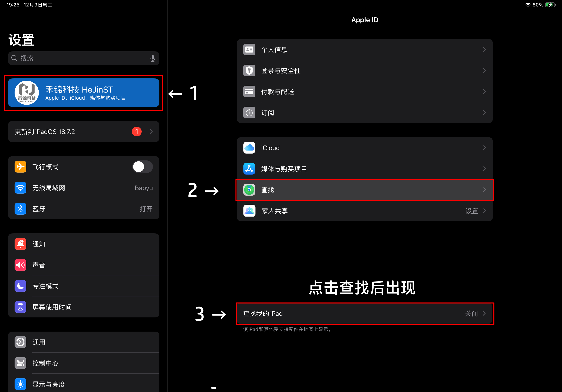Open 查找我的 iPad setting
This screenshot has width=562, height=392.
[x=365, y=314]
